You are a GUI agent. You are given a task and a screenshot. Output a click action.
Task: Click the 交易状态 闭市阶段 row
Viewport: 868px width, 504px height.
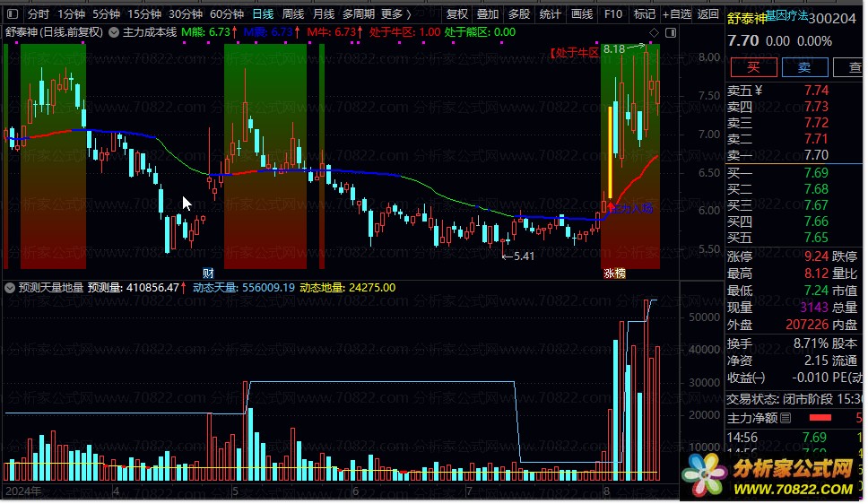pyautogui.click(x=794, y=399)
